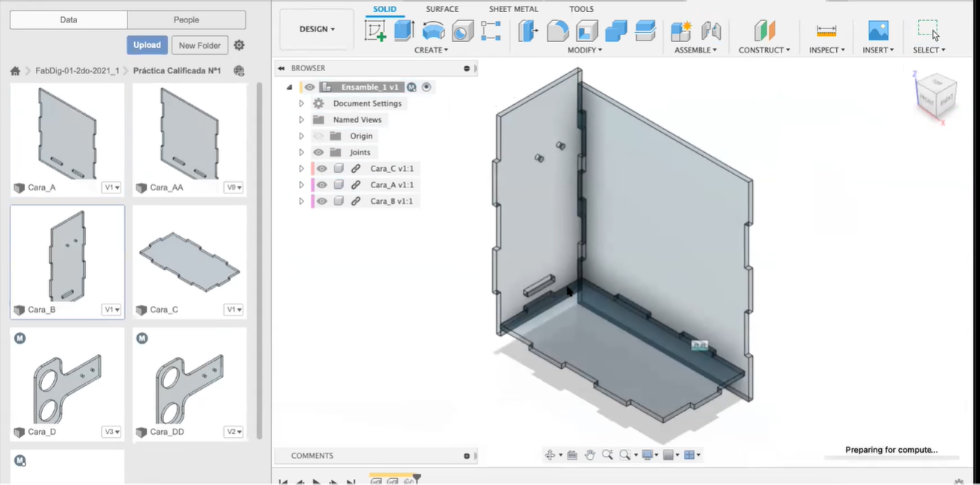Viewport: 980px width, 485px height.
Task: Click the Combine tool
Action: 616,31
